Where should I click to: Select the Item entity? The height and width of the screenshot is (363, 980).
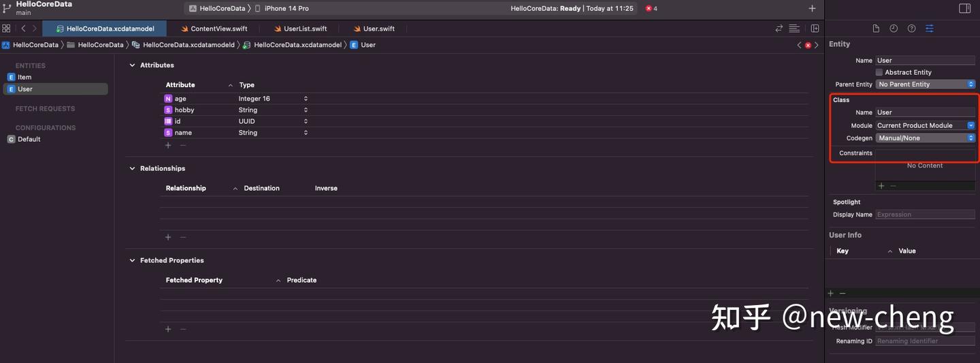56,78
